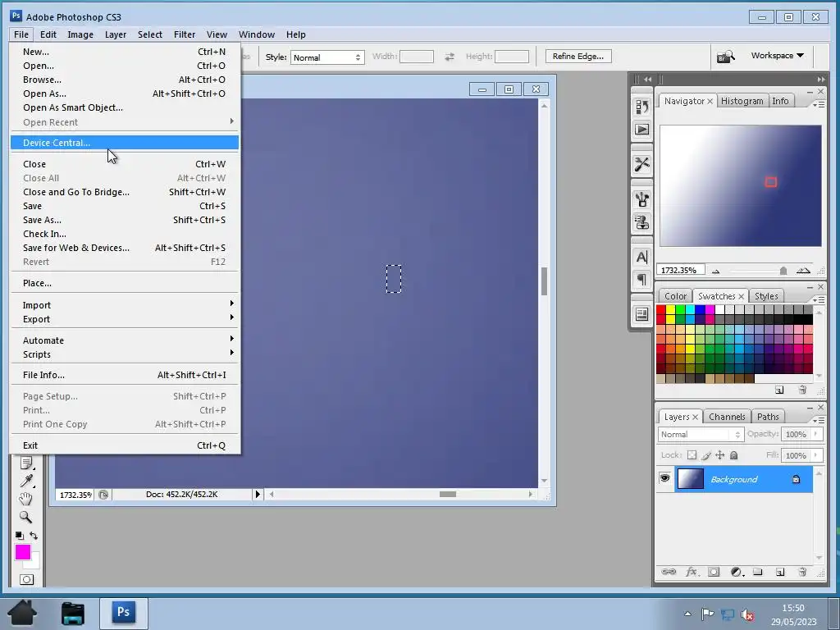Open the Paragraph panel icon

(x=641, y=280)
